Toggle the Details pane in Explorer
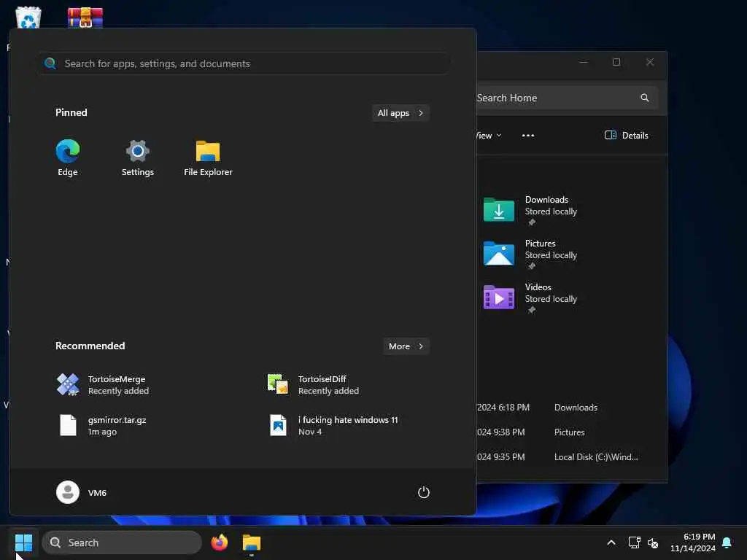This screenshot has width=747, height=560. (x=626, y=135)
